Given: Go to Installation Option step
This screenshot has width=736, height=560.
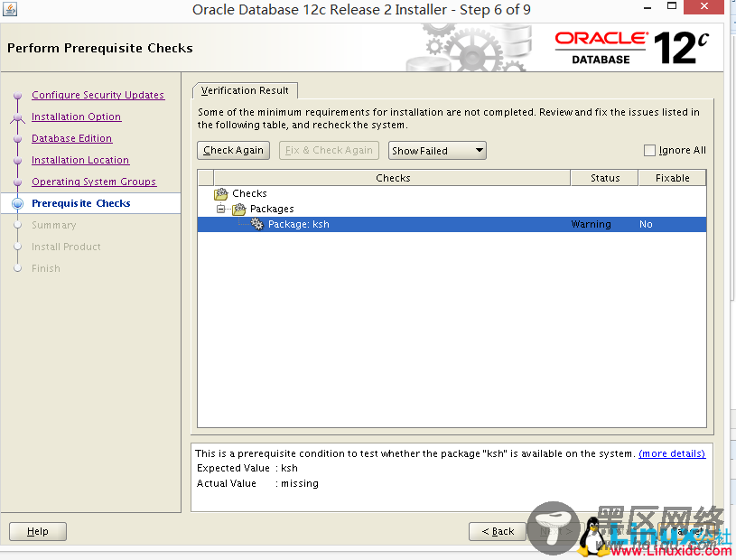Looking at the screenshot, I should click(77, 117).
